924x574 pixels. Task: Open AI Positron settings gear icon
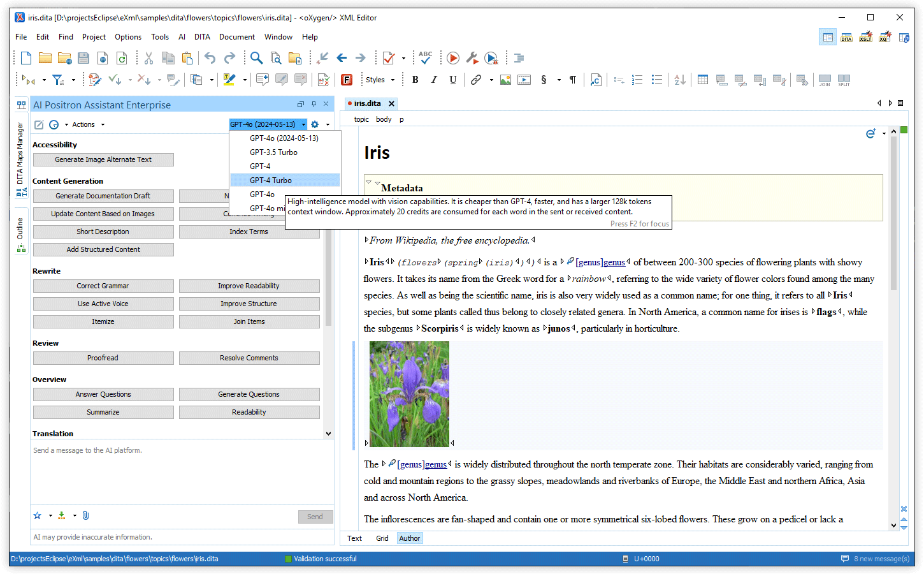314,124
